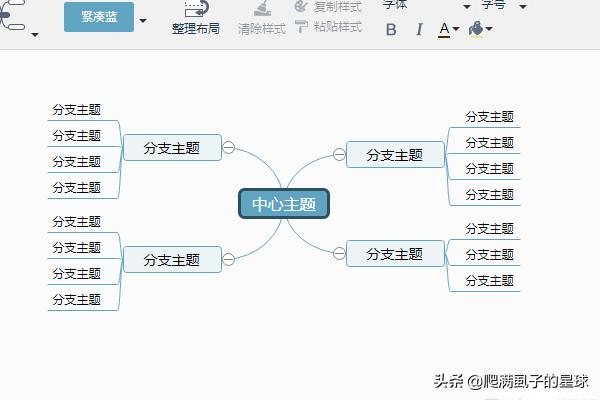This screenshot has height=400, width=600.
Task: Collapse the lower-left 分支主题 branch
Action: coord(228,259)
